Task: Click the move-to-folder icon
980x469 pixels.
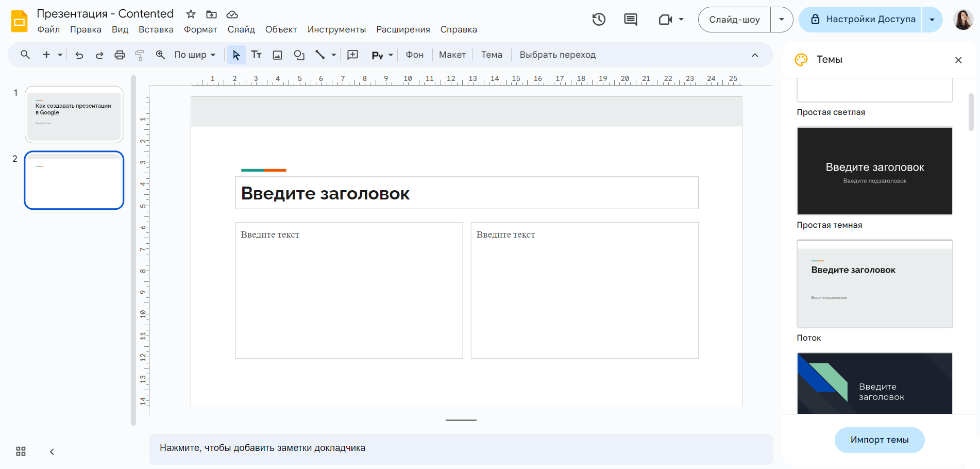Action: coord(211,14)
